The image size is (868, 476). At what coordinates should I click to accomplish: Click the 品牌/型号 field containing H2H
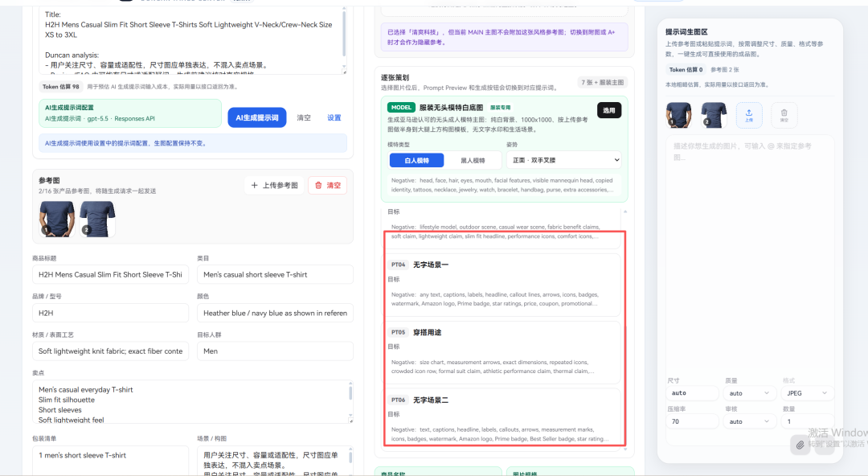tap(111, 313)
